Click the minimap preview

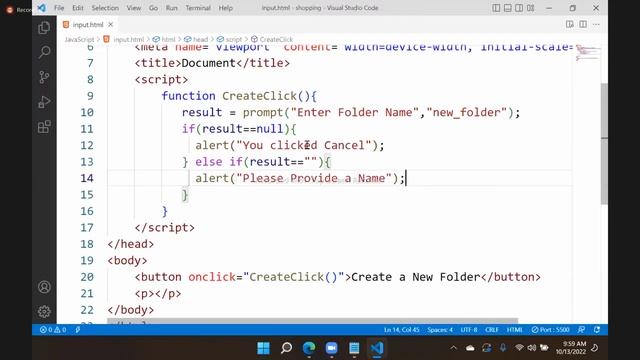(x=587, y=53)
